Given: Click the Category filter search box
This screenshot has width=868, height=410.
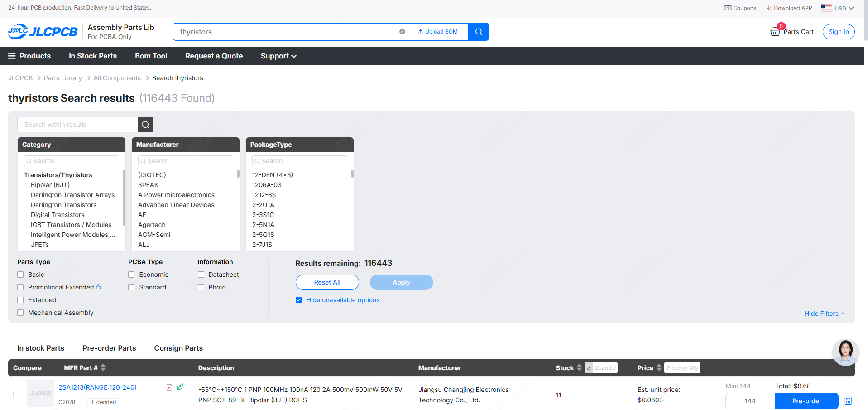Looking at the screenshot, I should coord(72,161).
